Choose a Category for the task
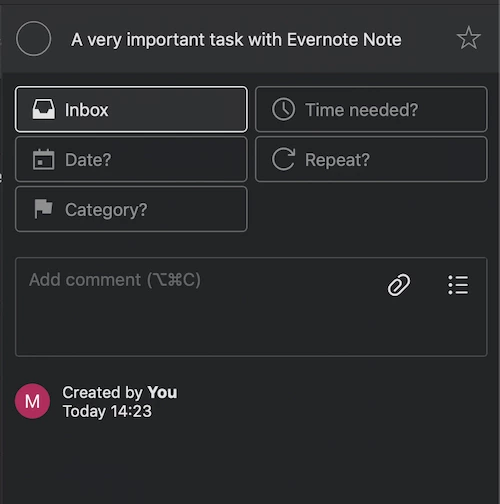The height and width of the screenshot is (504, 500). pos(131,209)
